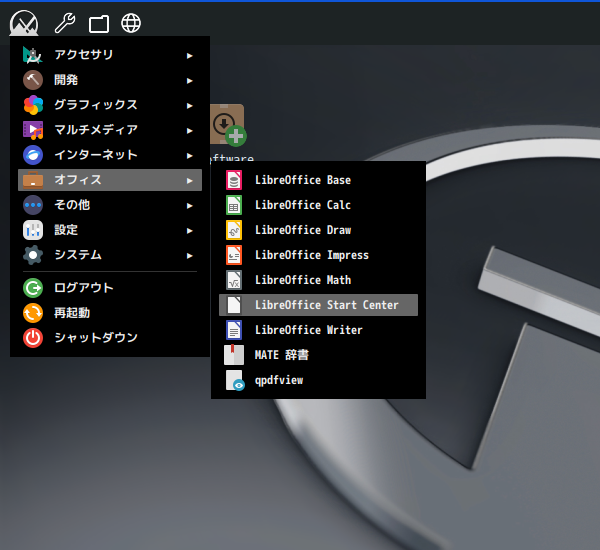The height and width of the screenshot is (550, 600).
Task: Click the インターネット blue globe icon
Action: (33, 155)
